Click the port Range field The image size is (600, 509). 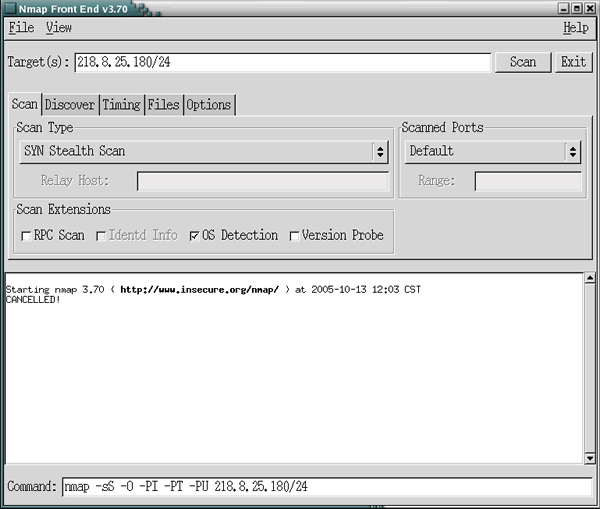click(528, 181)
